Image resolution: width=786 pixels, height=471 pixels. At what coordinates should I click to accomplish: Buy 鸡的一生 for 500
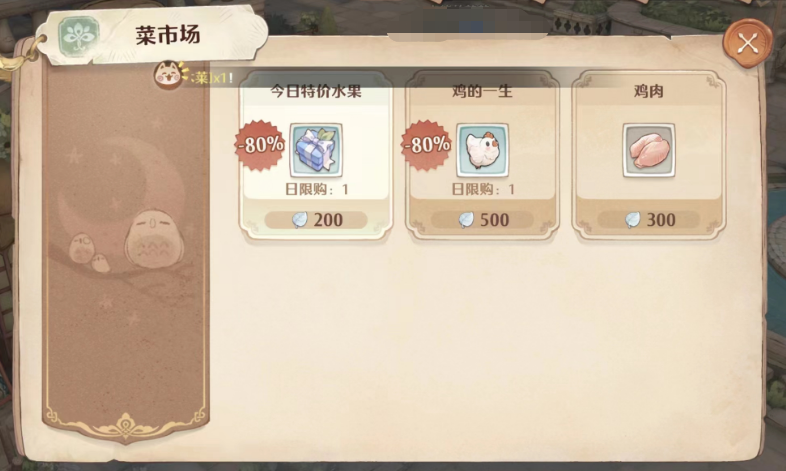[482, 220]
